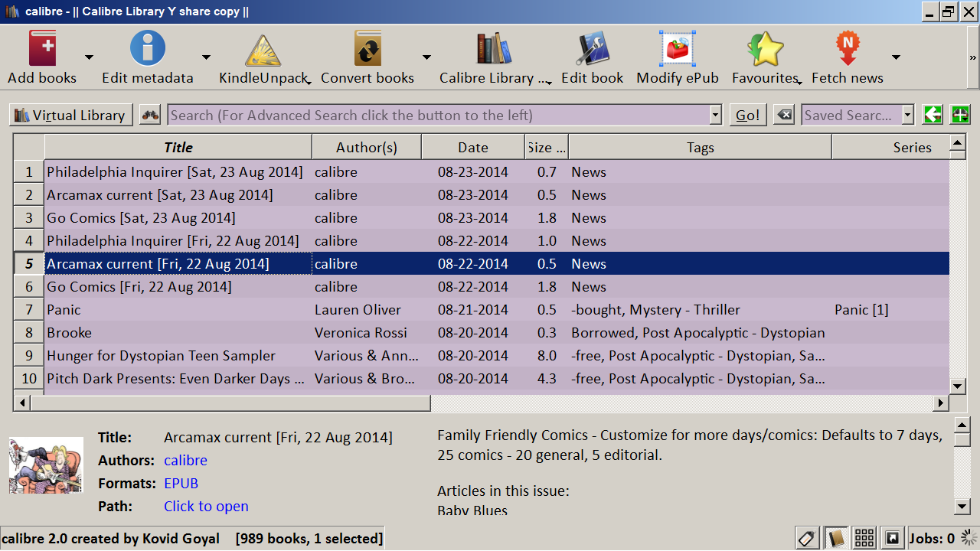Viewport: 980px width, 551px height.
Task: Click the 'Panic [1]' series cell
Action: pos(890,310)
